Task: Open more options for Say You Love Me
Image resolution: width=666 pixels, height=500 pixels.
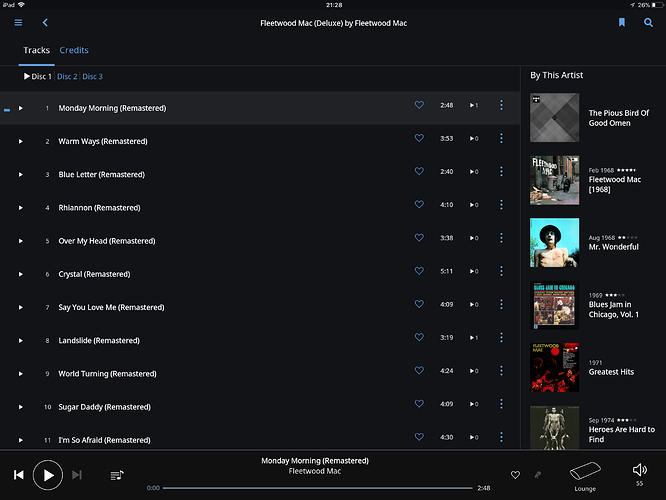Action: coord(501,304)
